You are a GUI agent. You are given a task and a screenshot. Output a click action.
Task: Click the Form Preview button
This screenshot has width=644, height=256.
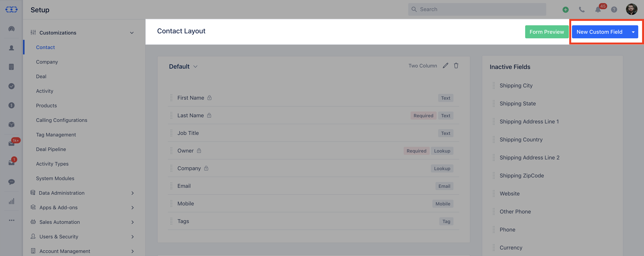point(546,32)
